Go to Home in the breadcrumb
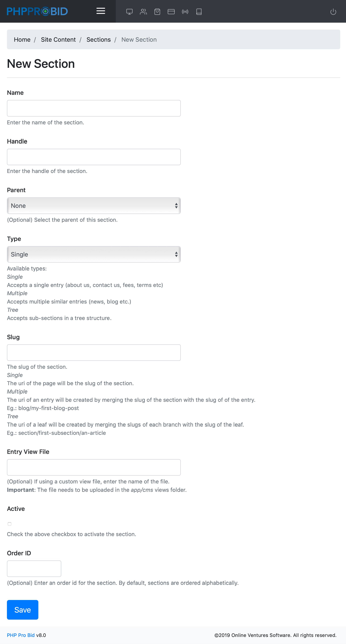Image resolution: width=346 pixels, height=644 pixels. pyautogui.click(x=22, y=40)
